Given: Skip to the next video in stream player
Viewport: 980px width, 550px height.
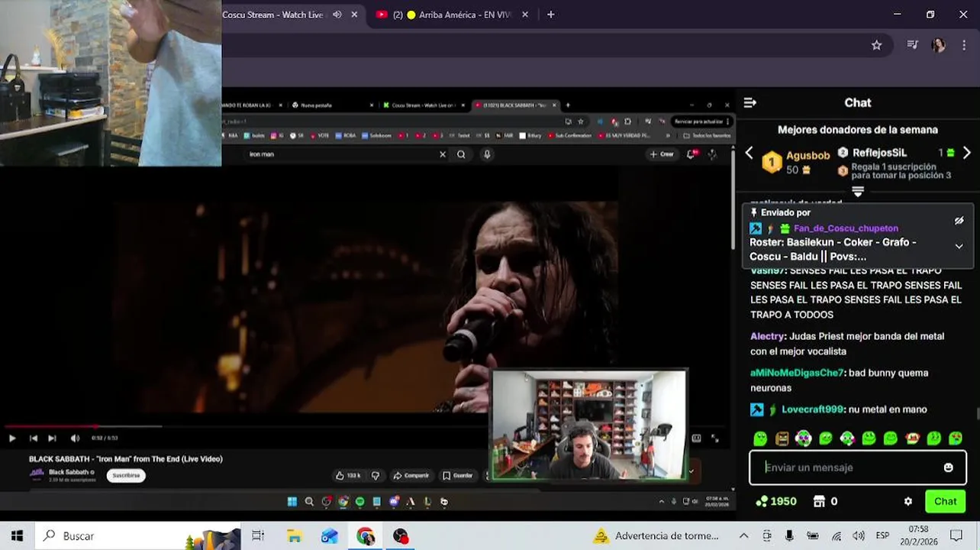Looking at the screenshot, I should [x=52, y=438].
